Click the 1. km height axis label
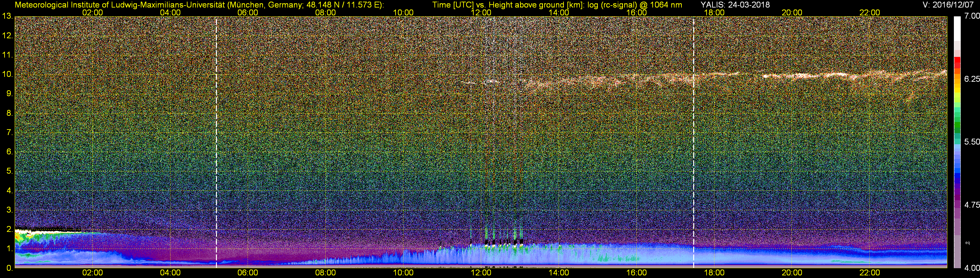The image size is (980, 278). coord(9,249)
